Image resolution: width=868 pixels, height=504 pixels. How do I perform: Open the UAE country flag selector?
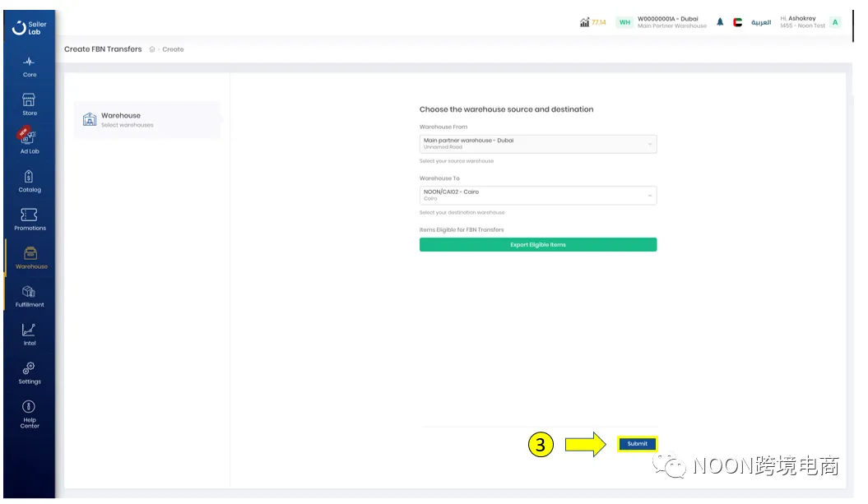point(738,22)
